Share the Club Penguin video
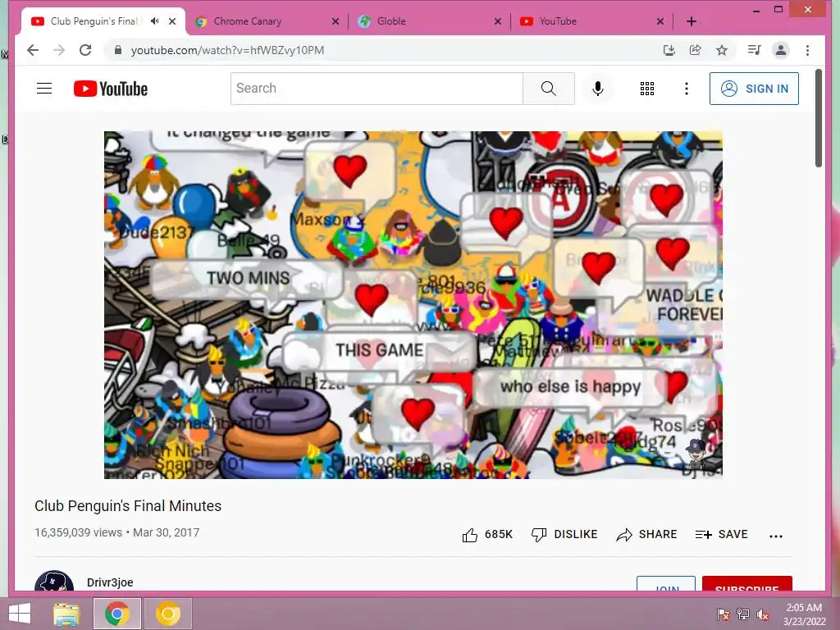The height and width of the screenshot is (630, 840). pyautogui.click(x=646, y=535)
